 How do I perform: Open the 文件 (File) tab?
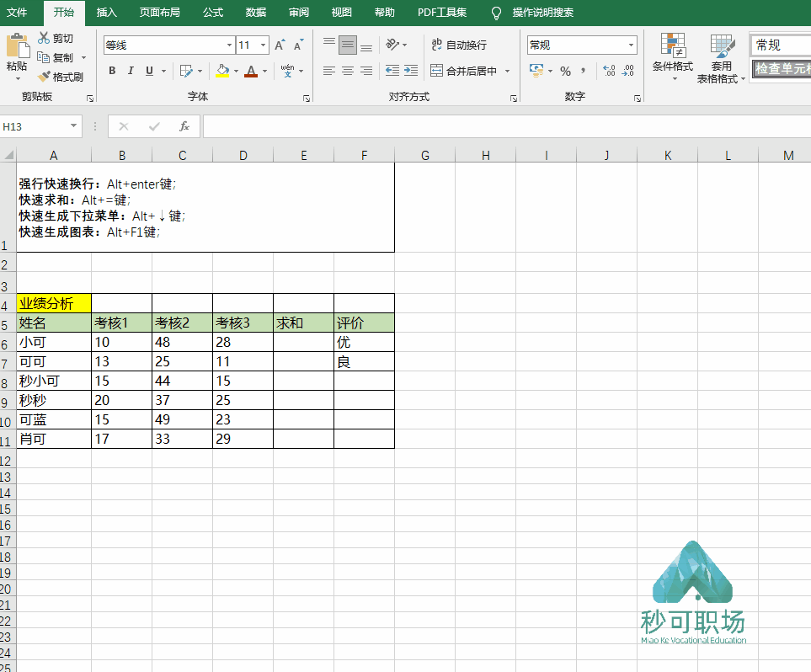17,13
